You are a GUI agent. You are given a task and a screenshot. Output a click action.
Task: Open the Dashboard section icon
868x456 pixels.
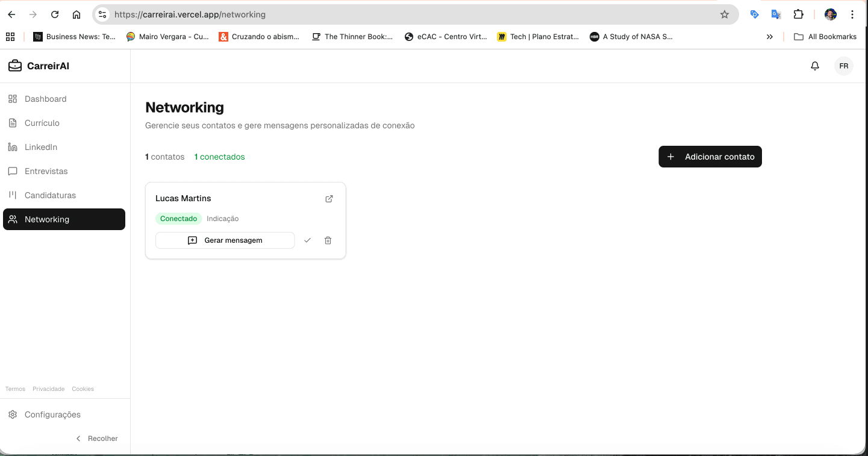pyautogui.click(x=13, y=99)
